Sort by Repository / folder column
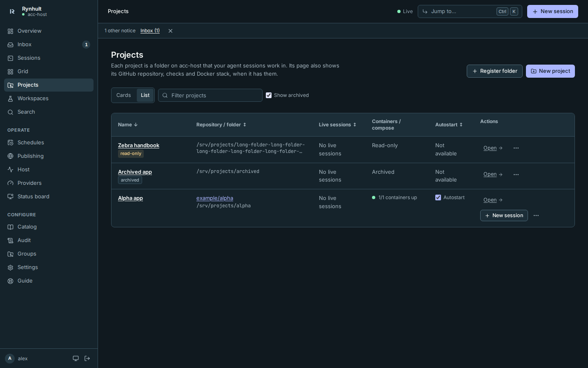 tap(221, 125)
